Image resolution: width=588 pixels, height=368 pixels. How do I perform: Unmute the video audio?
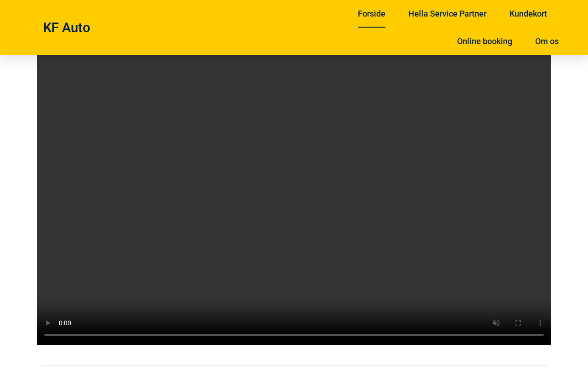(496, 323)
